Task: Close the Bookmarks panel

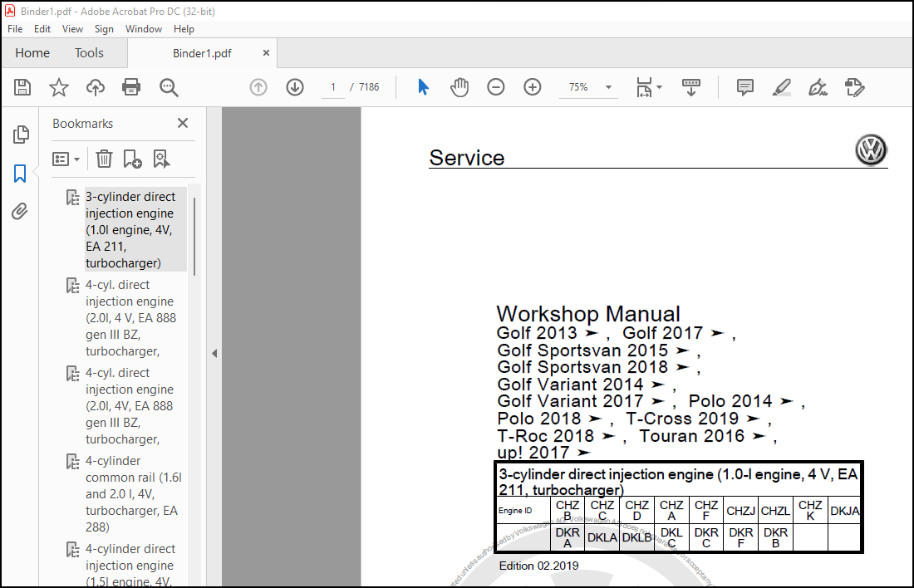Action: [183, 123]
